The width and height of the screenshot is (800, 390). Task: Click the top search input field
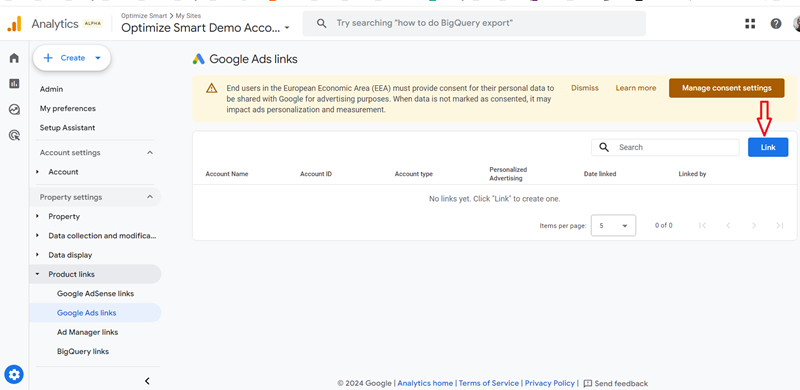(x=474, y=23)
